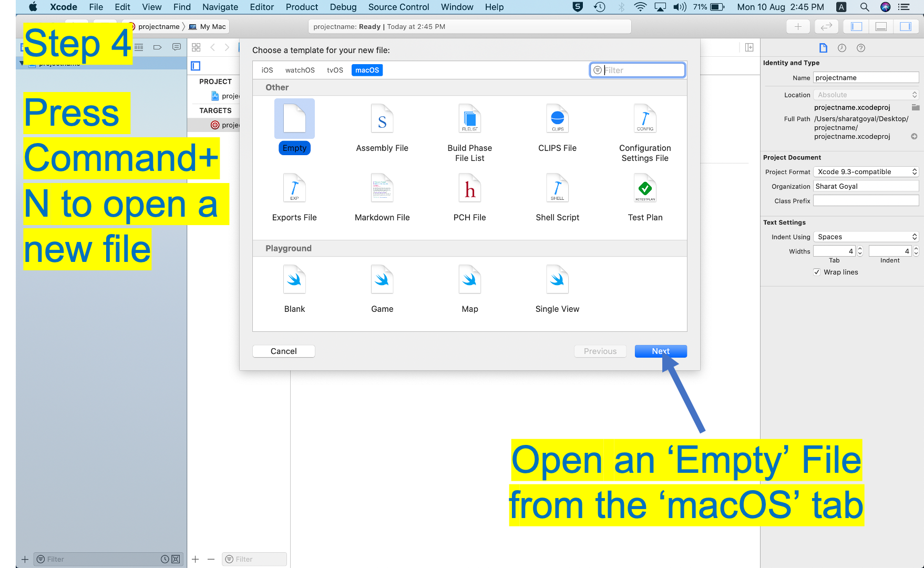Show the History inspector
This screenshot has width=924, height=568.
[842, 48]
